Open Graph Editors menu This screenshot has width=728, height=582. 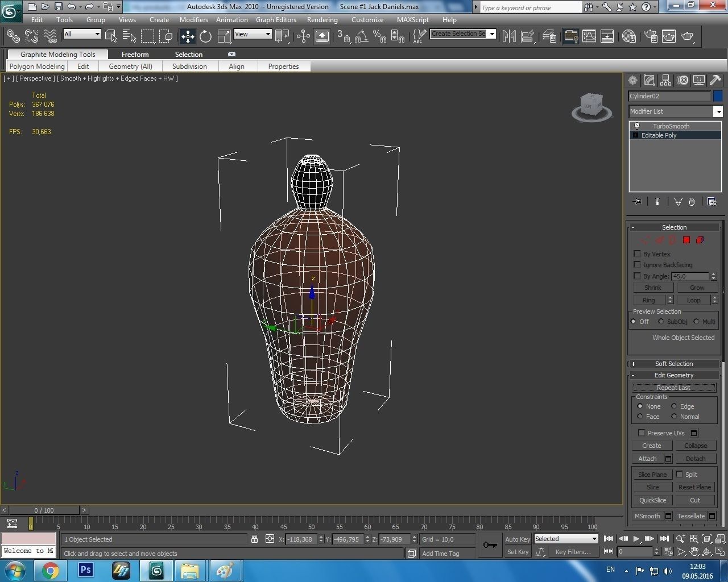click(276, 19)
